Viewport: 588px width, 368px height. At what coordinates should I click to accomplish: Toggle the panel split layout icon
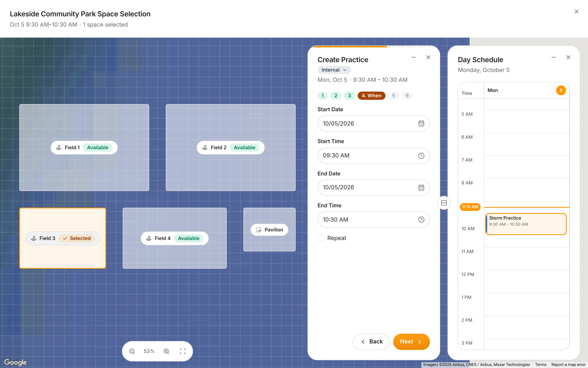coord(444,203)
